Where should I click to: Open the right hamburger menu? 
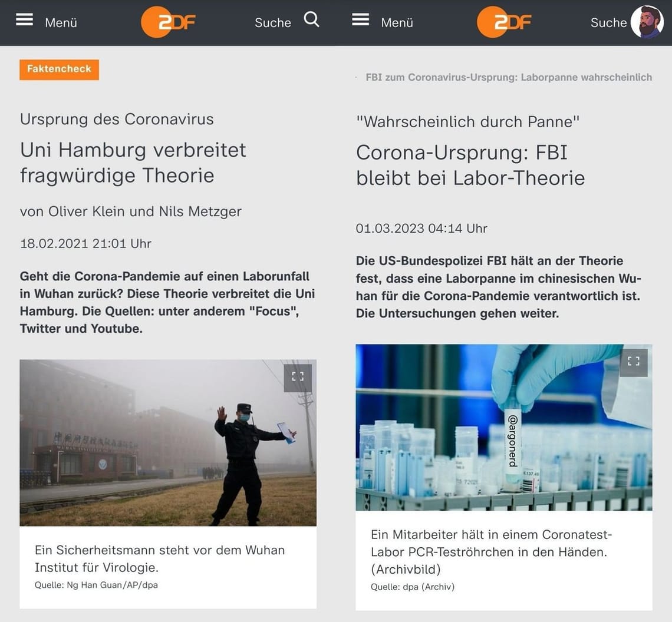[360, 19]
